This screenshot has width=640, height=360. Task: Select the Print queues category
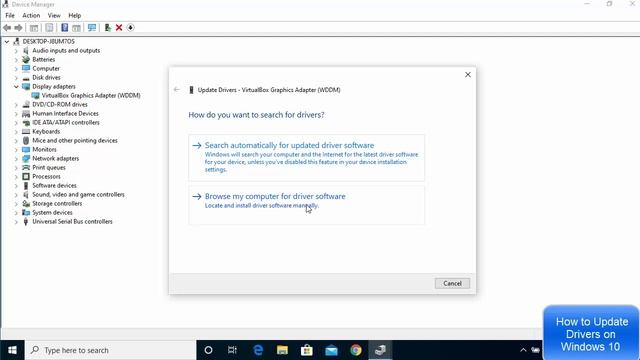[49, 167]
